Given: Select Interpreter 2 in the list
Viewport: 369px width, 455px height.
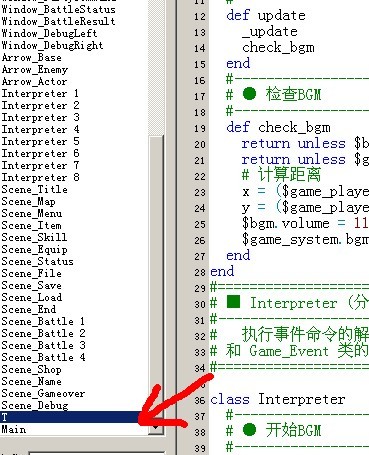Looking at the screenshot, I should pos(40,105).
